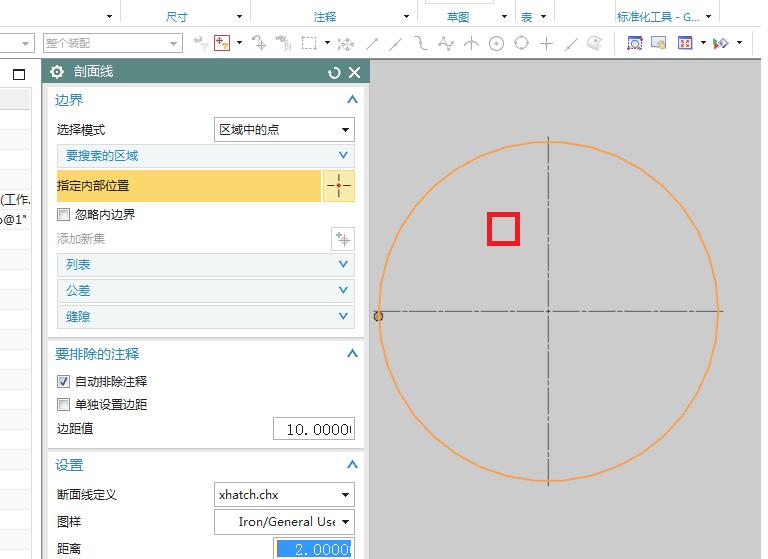Open the 断面线定义 xhatch.chx dropdown
Image resolution: width=768 pixels, height=559 pixels.
[x=284, y=495]
